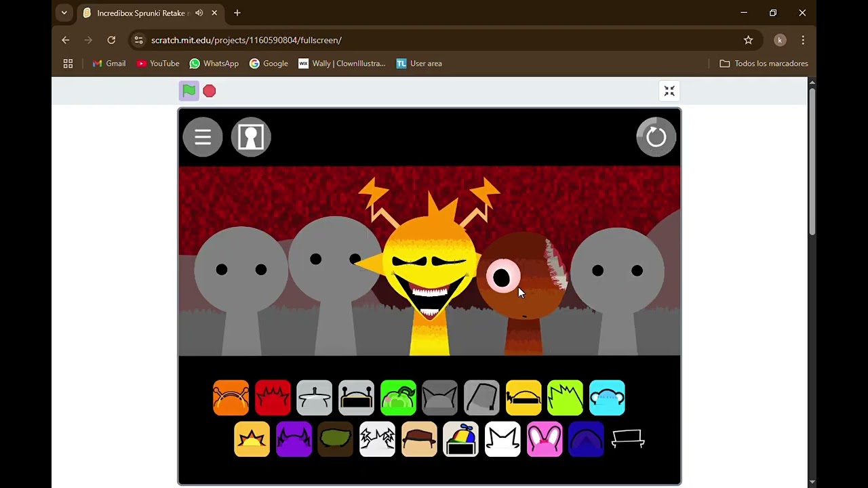Close the Incredibox Sprunki Retake tab

click(x=215, y=13)
